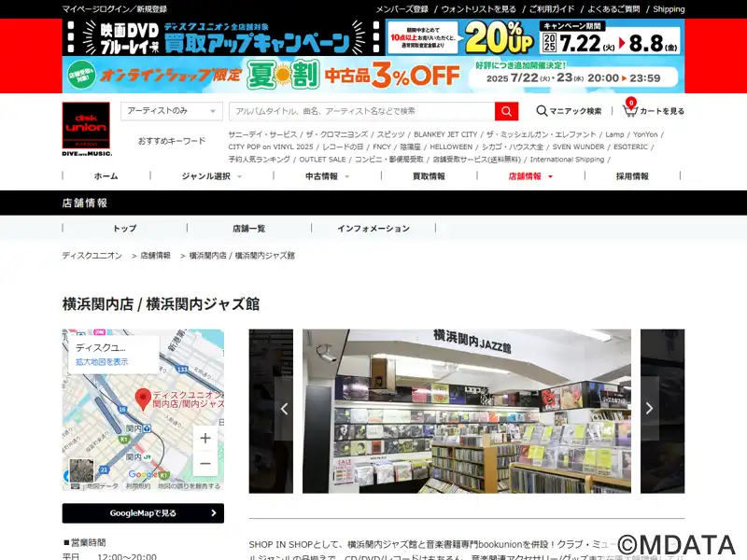This screenshot has height=560, width=747.
Task: Switch map to satellite thumbnail view
Action: coord(81,470)
